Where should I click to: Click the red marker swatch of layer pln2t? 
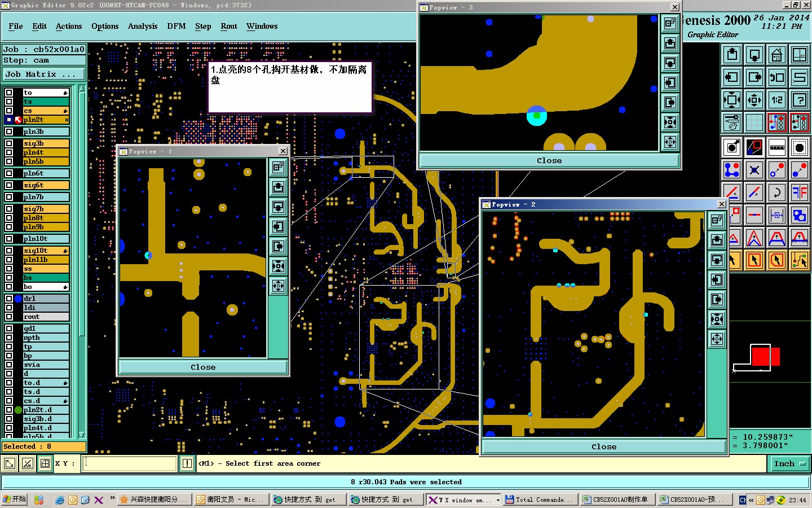[18, 120]
